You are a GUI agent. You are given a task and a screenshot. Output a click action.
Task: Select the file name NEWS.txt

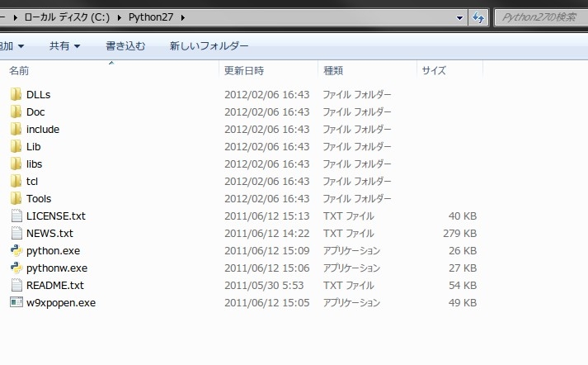(49, 233)
